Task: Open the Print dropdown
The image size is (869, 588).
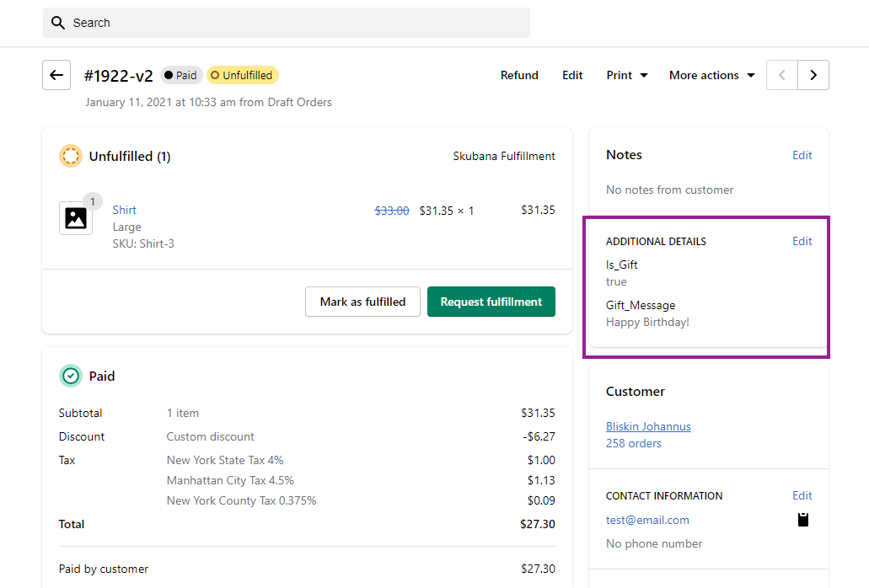Action: pos(627,75)
